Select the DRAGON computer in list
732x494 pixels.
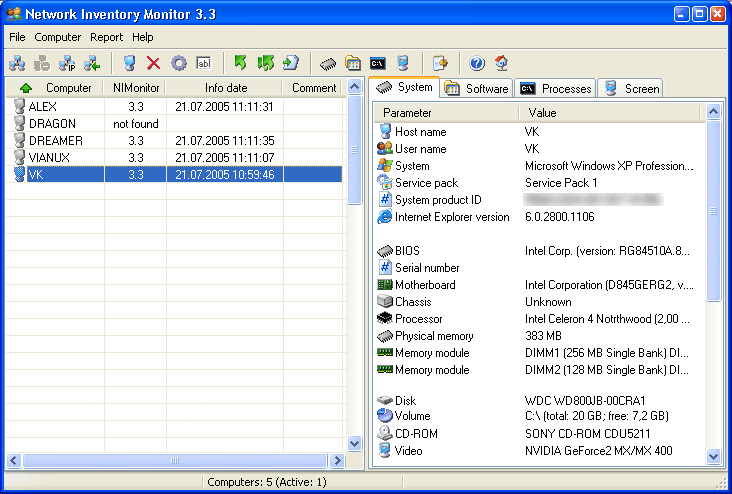point(51,123)
